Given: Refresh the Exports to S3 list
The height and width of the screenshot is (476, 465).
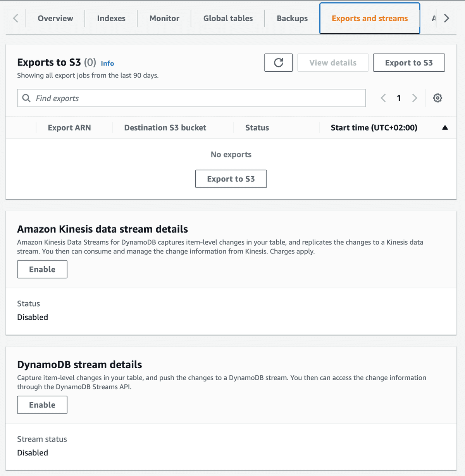Looking at the screenshot, I should 278,62.
